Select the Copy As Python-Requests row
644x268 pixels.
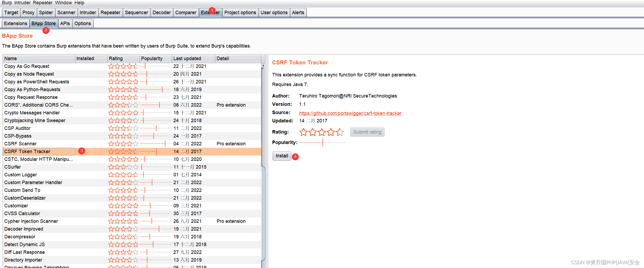[x=132, y=90]
